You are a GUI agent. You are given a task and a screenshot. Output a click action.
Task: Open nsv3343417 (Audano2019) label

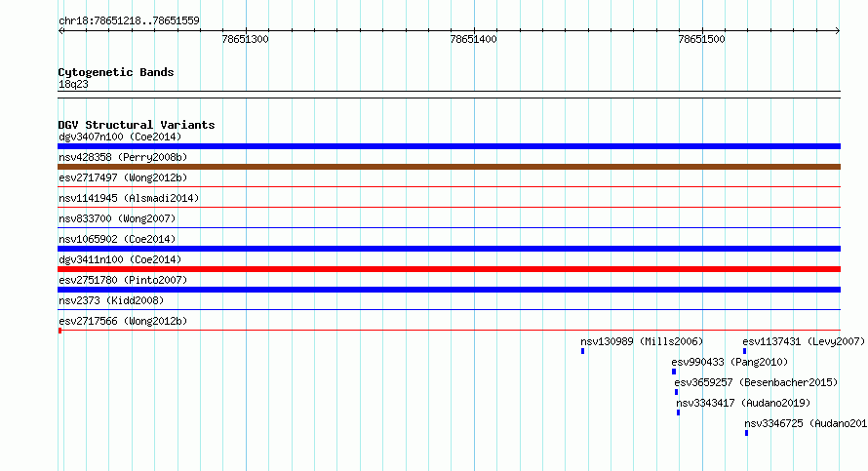[743, 403]
